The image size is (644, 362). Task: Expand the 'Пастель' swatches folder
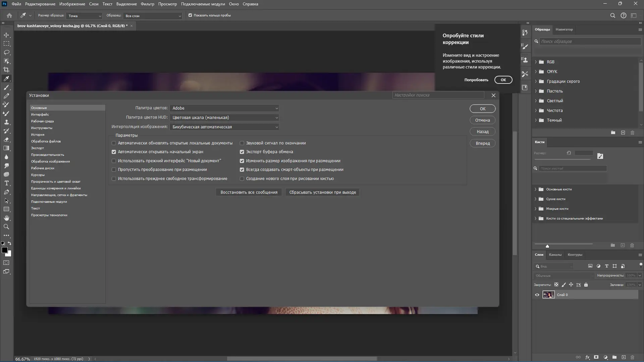click(536, 91)
